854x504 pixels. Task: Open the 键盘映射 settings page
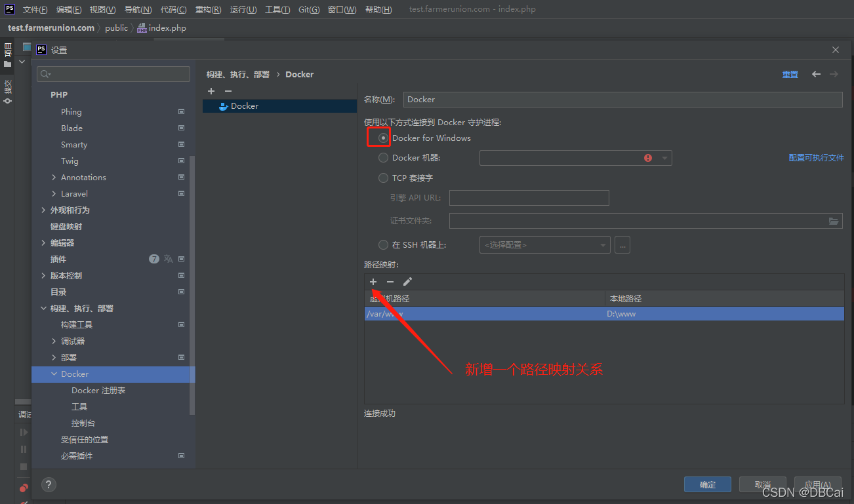66,227
